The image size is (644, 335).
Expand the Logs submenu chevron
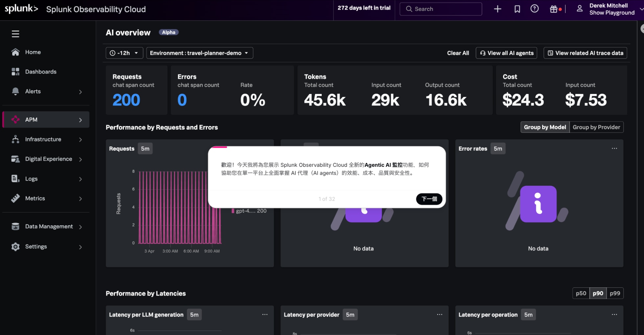coord(80,179)
